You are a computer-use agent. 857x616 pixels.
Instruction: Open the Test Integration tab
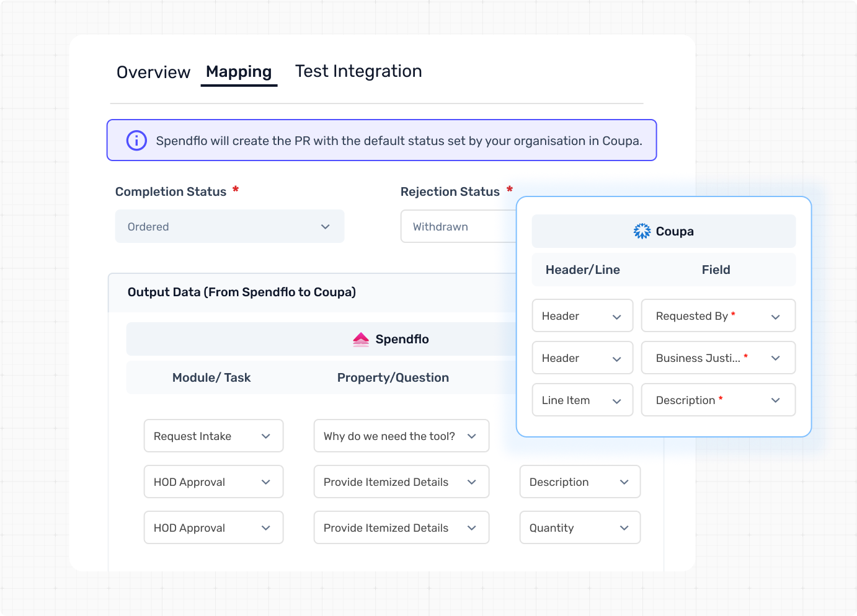click(x=358, y=71)
